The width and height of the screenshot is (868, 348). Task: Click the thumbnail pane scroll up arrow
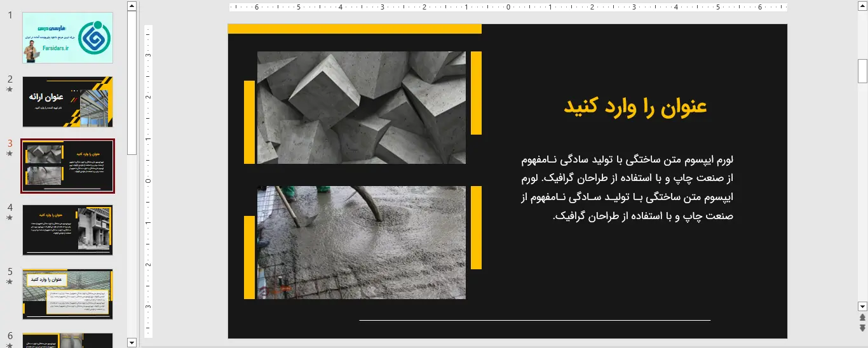[x=132, y=6]
